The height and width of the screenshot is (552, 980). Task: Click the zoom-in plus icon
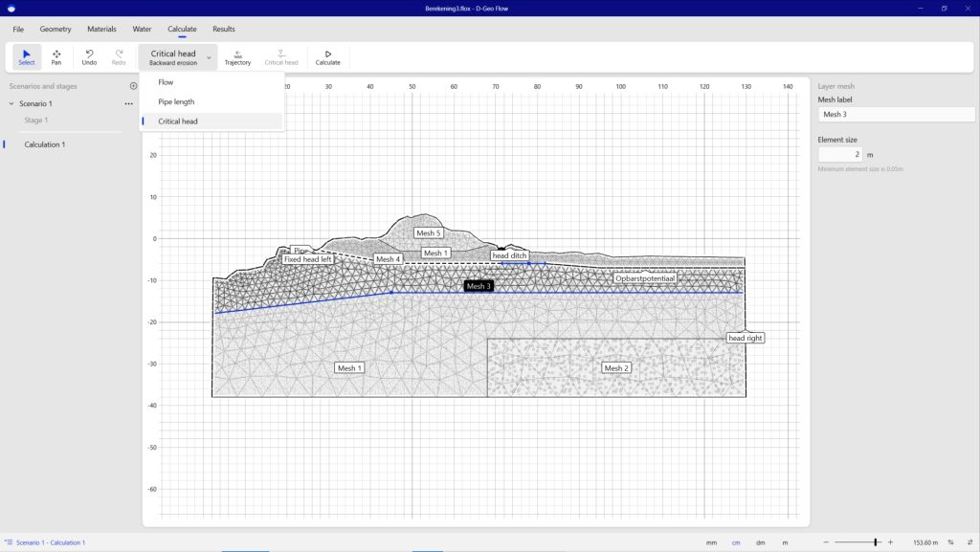point(890,542)
